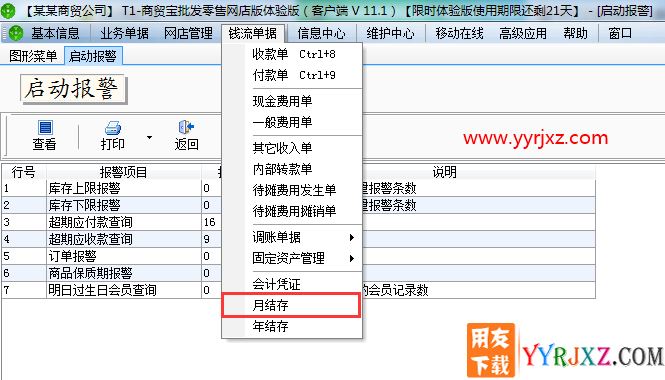
Task: Click count cell showing 16
Action: coord(212,222)
